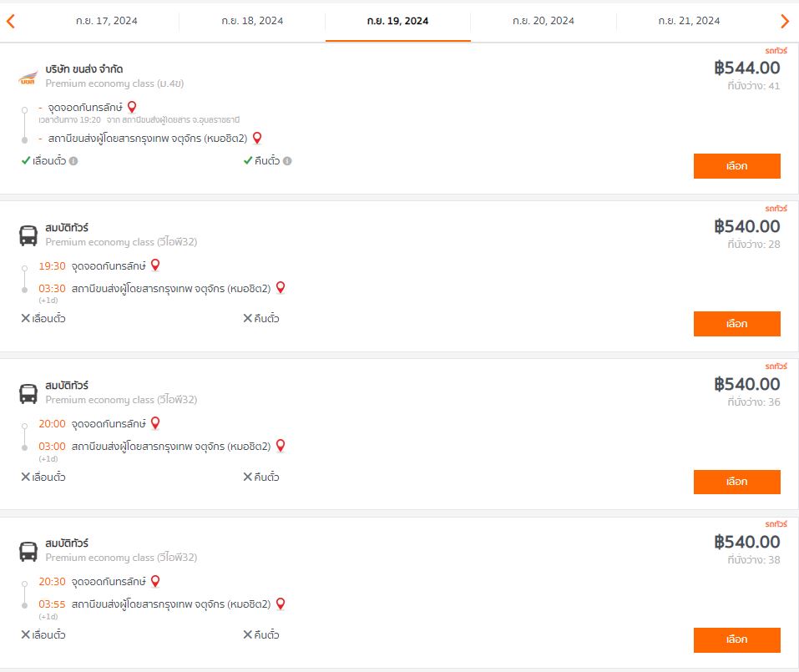
Task: Click map pin beside first trip's Mo Chit 2 terminal
Action: click(x=257, y=138)
